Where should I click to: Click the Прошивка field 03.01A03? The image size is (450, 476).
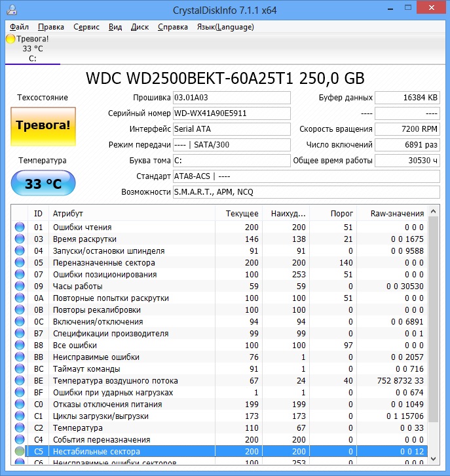(232, 98)
